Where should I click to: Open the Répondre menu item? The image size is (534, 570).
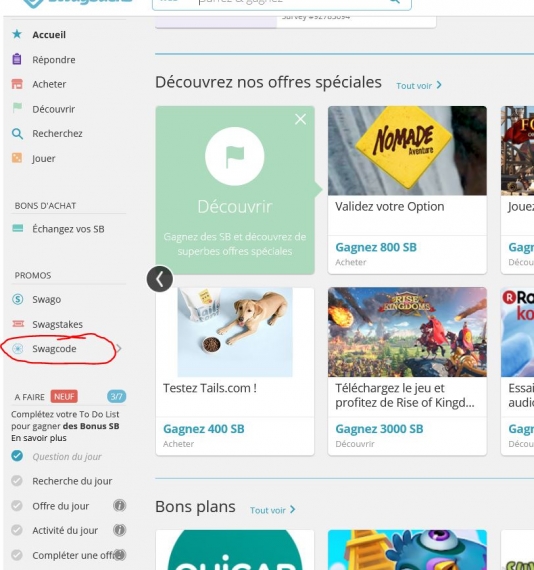click(x=54, y=60)
